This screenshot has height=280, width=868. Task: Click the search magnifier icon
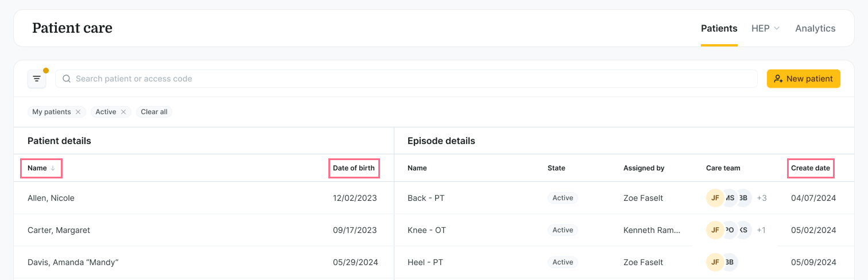pos(67,79)
